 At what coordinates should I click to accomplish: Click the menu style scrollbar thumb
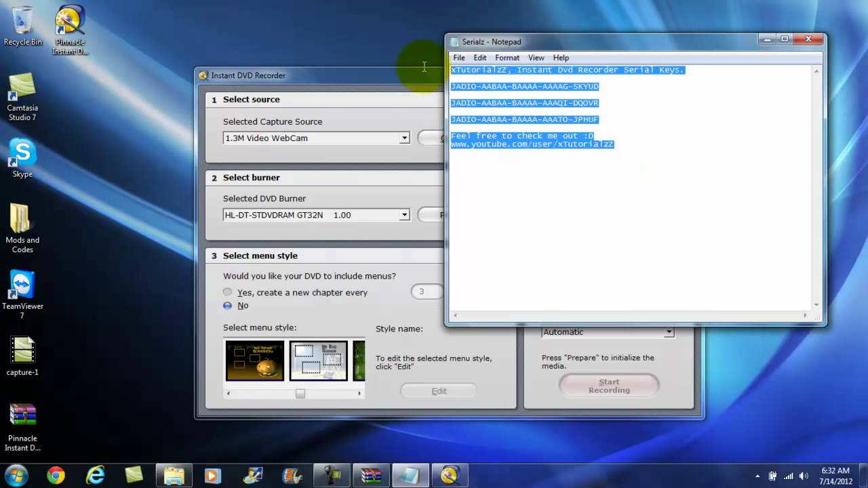[300, 393]
